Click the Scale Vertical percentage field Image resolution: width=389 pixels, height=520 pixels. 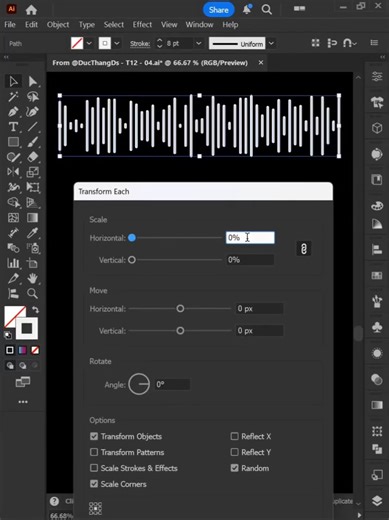click(250, 260)
